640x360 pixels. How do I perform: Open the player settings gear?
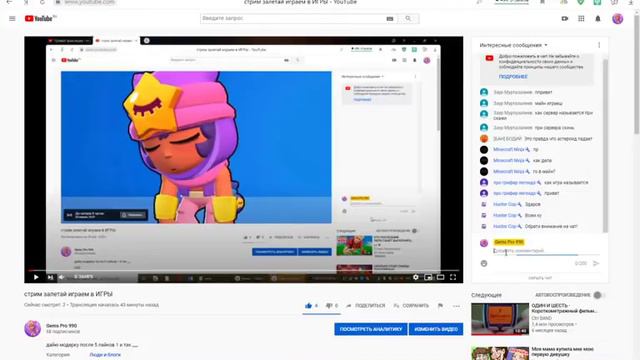coord(416,277)
